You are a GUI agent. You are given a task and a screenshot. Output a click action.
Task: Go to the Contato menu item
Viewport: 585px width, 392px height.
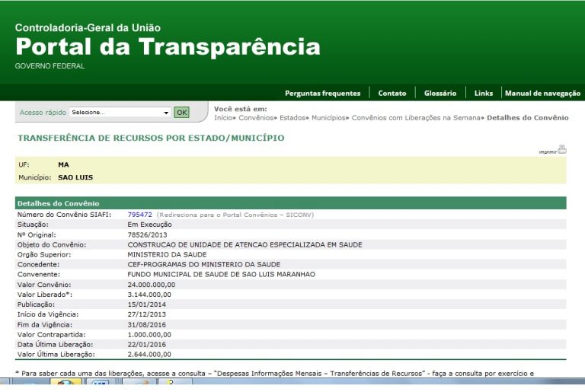pyautogui.click(x=392, y=94)
